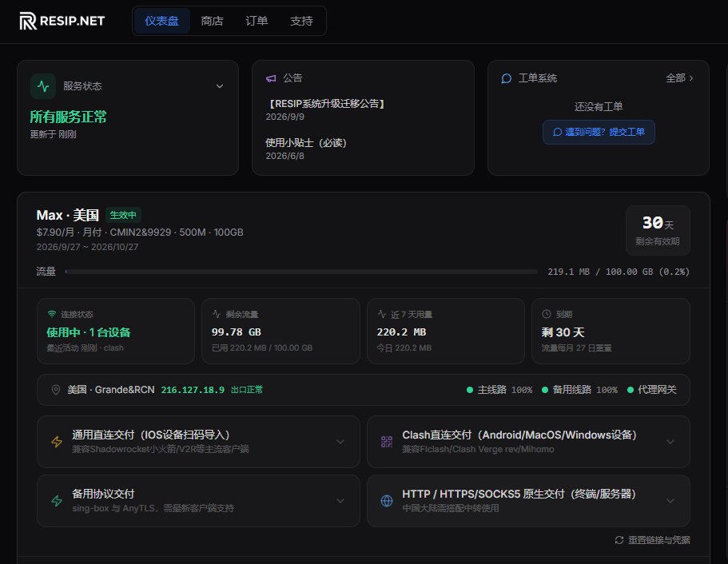Expand Clash直连交付 section chevron
The image size is (728, 564).
(x=670, y=442)
